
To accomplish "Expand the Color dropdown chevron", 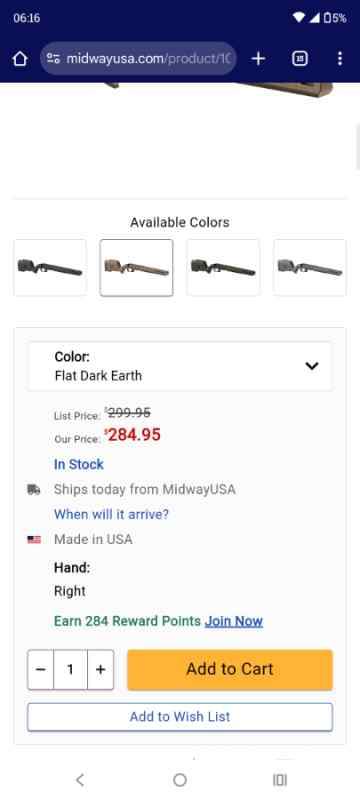I will 312,366.
